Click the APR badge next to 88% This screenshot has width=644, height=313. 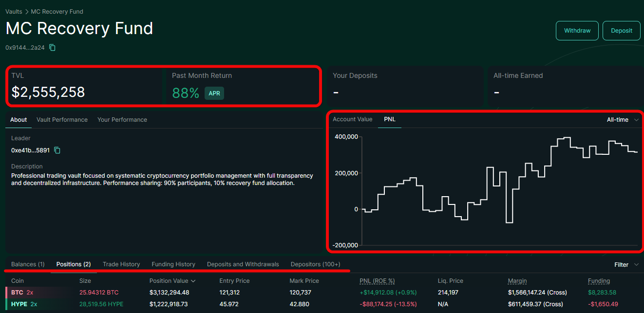click(214, 93)
